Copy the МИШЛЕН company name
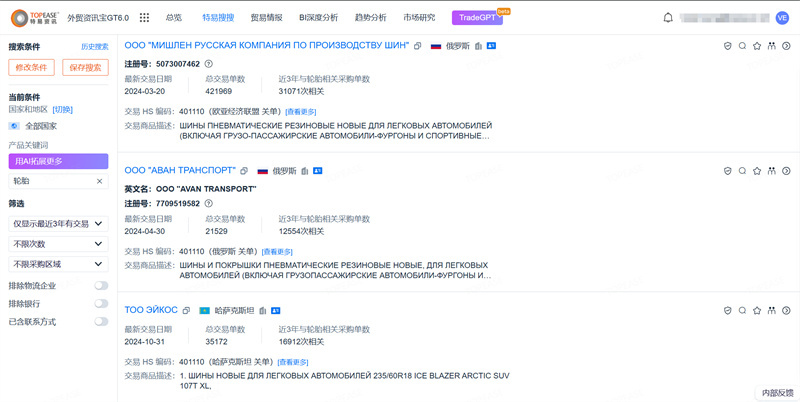Screen dimensions: 800x402 [x=417, y=46]
